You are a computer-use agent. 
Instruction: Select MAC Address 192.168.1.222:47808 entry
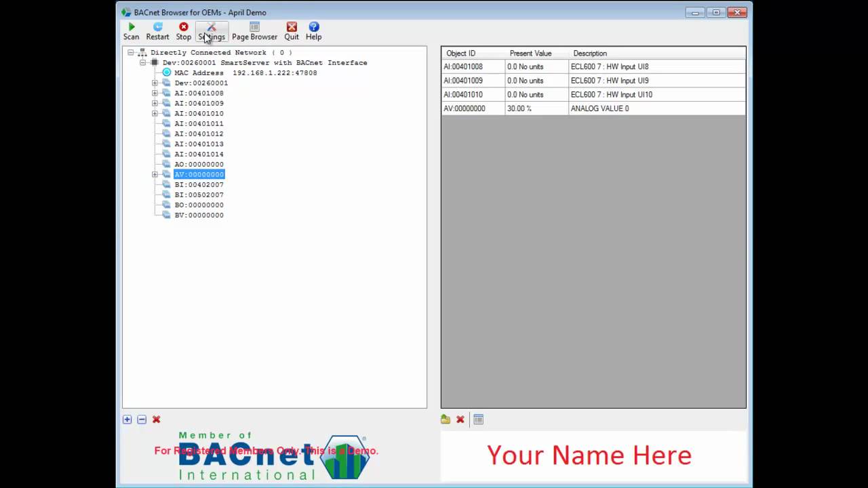[x=245, y=73]
